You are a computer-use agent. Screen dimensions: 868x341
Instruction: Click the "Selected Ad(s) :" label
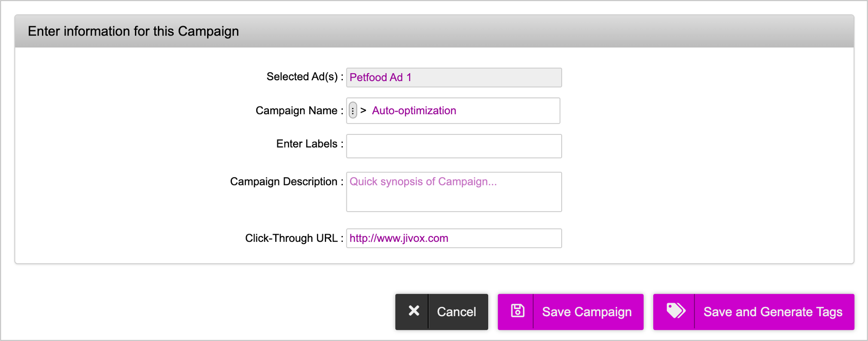[305, 77]
